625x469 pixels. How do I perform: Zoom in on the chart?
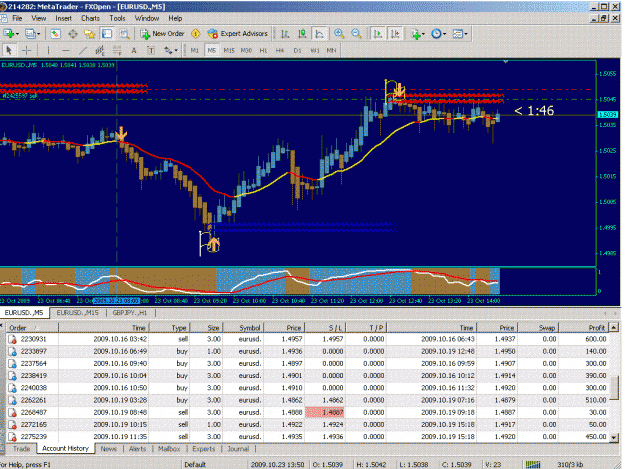[x=339, y=34]
